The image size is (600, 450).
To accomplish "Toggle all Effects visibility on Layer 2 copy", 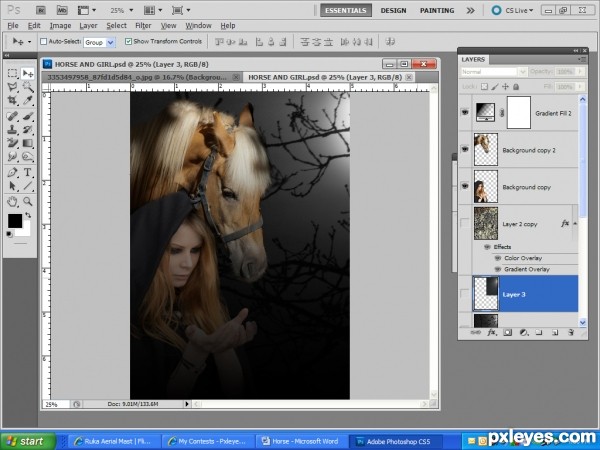I will click(x=487, y=247).
